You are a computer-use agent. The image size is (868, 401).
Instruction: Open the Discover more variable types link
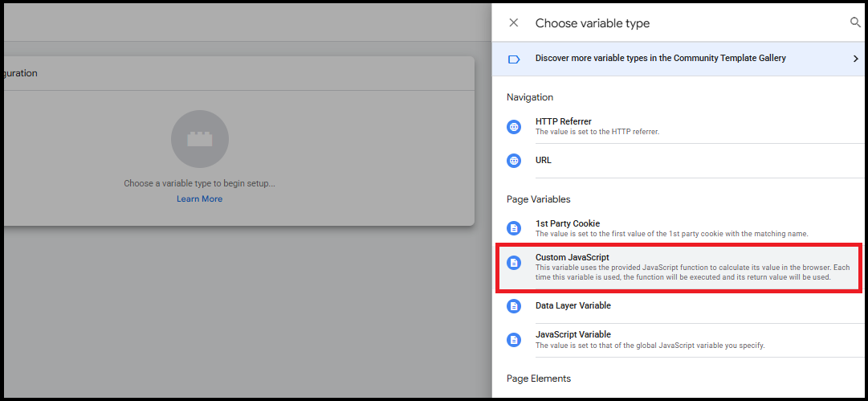[660, 59]
